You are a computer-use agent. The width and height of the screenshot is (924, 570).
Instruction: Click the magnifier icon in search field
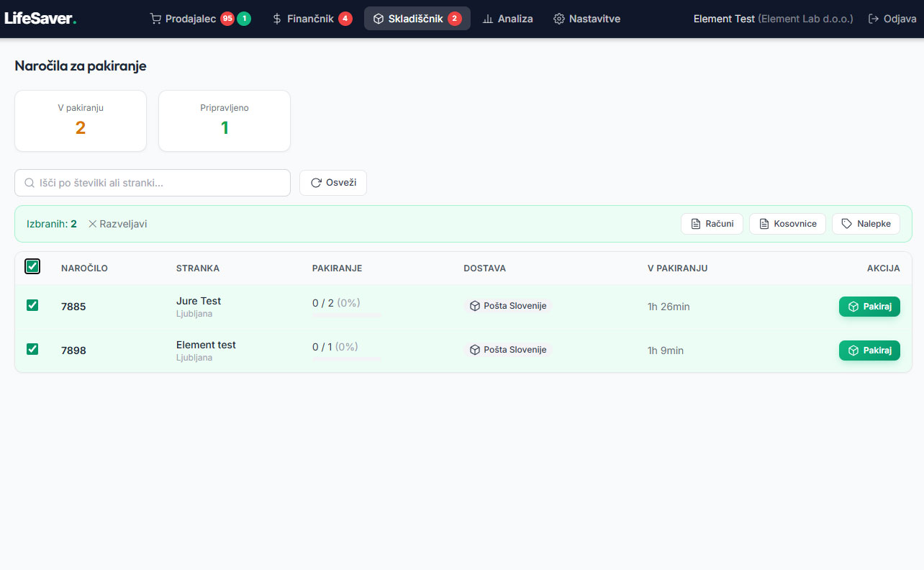(30, 183)
